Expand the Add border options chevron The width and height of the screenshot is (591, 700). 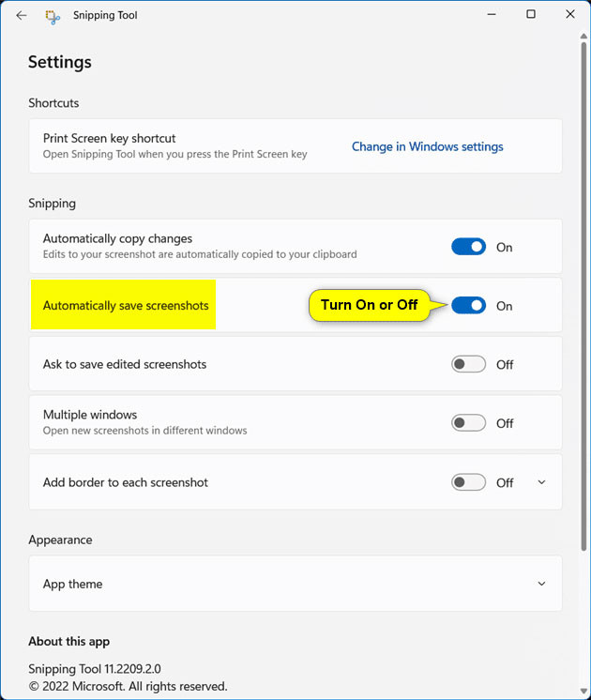coord(541,482)
